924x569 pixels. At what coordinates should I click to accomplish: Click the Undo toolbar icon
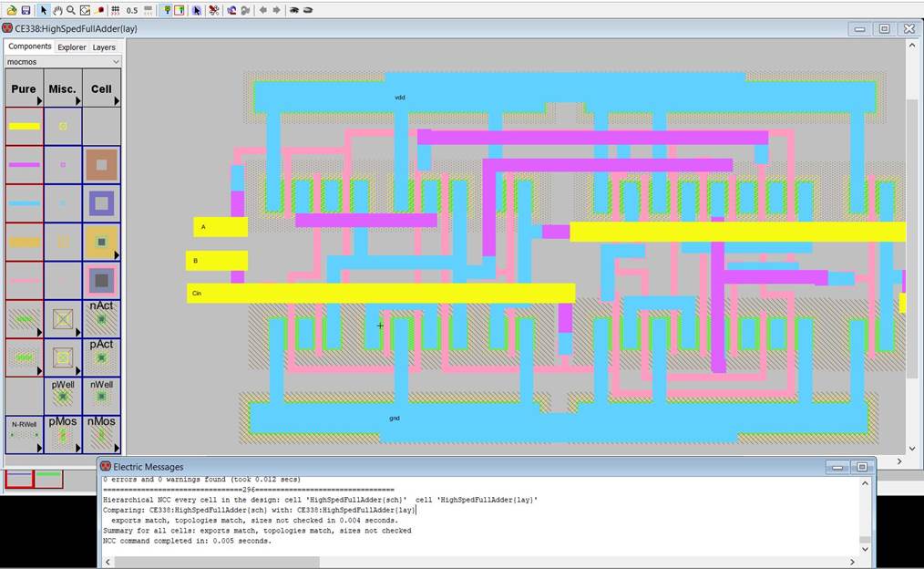[x=231, y=10]
